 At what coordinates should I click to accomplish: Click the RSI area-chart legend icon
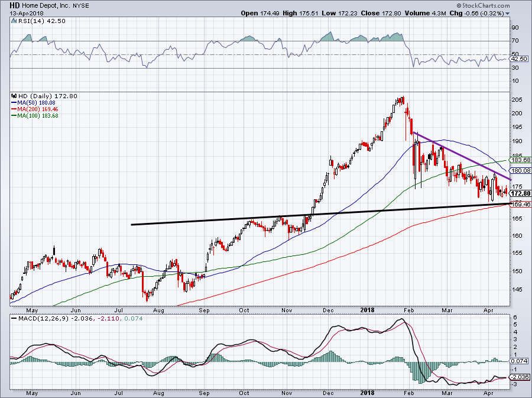pos(14,21)
